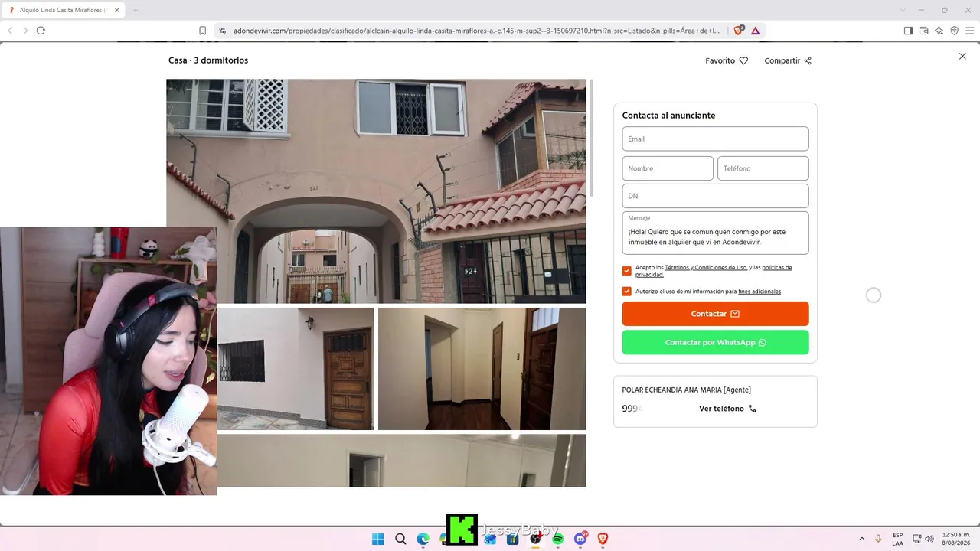Open the fines adicionales link
Image resolution: width=980 pixels, height=551 pixels.
click(759, 292)
